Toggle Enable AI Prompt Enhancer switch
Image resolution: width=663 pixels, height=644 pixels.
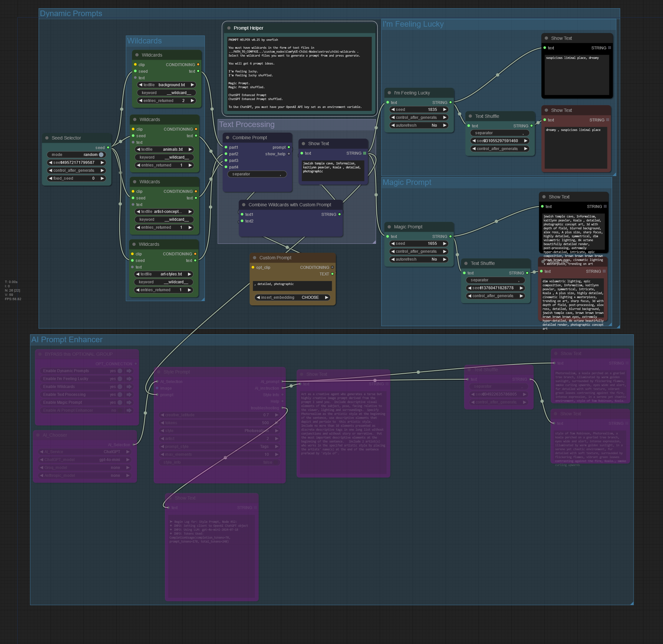pyautogui.click(x=120, y=410)
